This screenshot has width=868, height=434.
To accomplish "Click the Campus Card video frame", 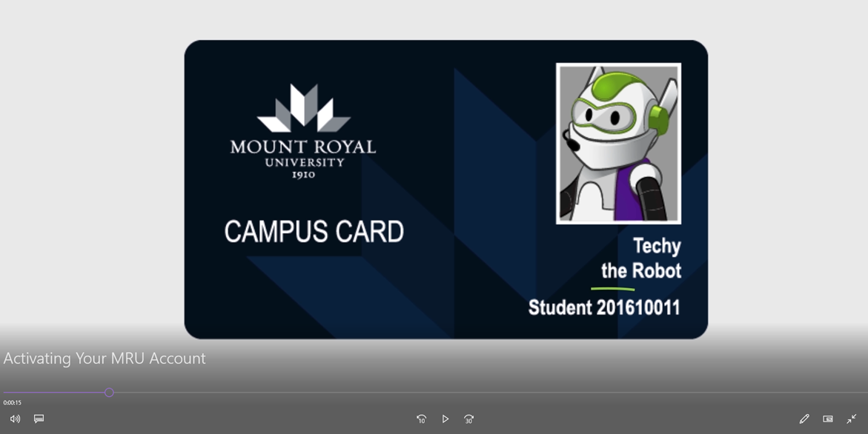I will pos(445,188).
